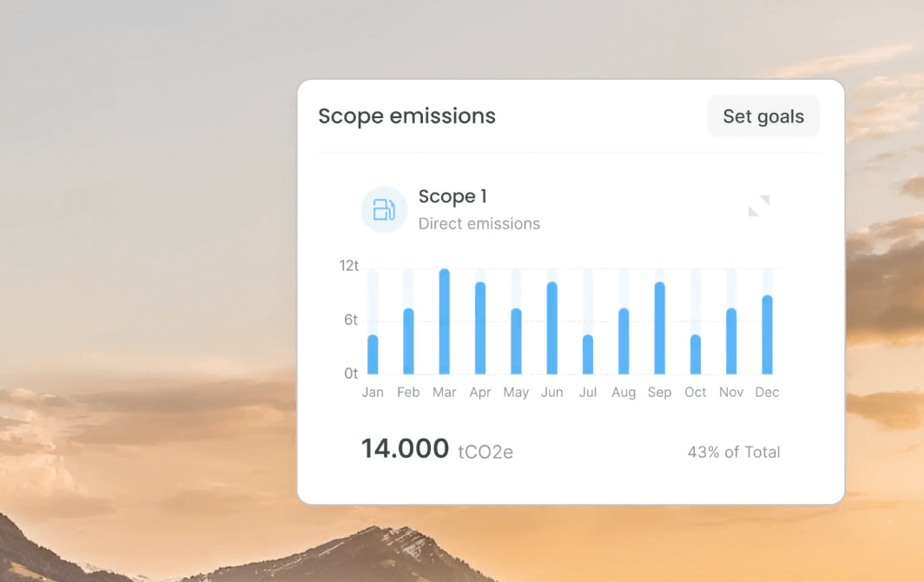Click the 43% of Total text
Viewport: 924px width, 582px height.
click(x=734, y=452)
